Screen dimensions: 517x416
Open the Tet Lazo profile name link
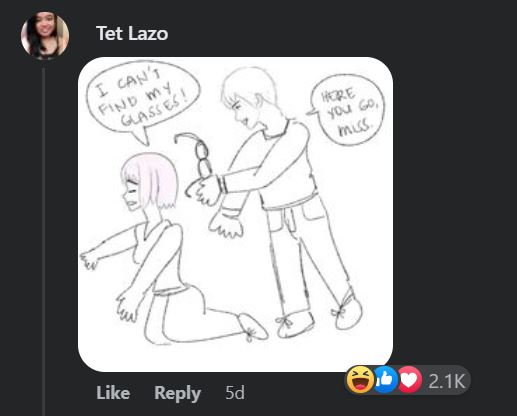(132, 34)
